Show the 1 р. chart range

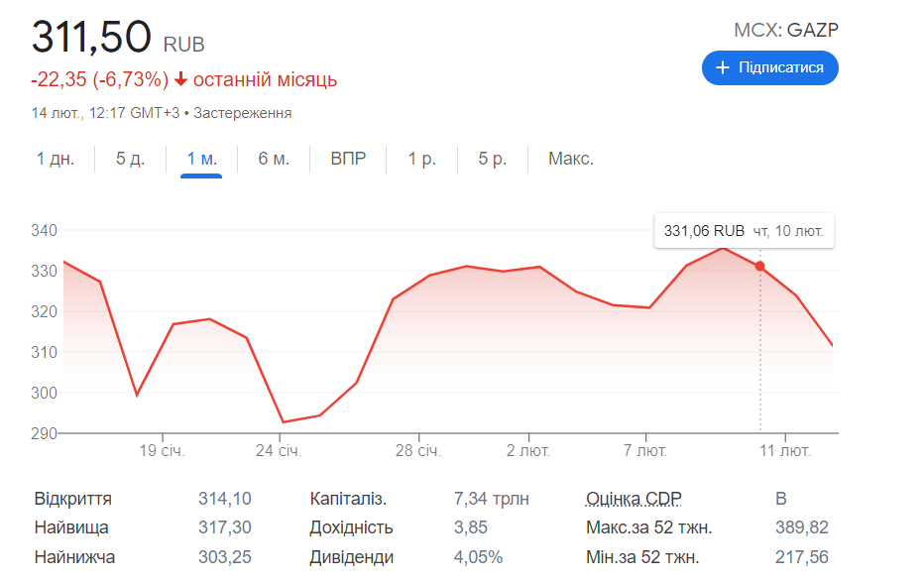coord(422,159)
